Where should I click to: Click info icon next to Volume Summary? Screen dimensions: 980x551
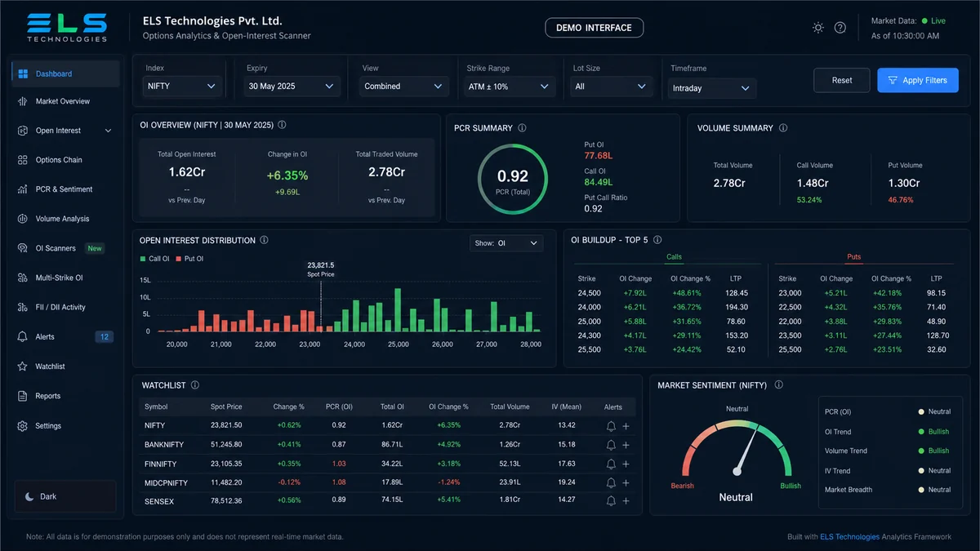coord(782,128)
